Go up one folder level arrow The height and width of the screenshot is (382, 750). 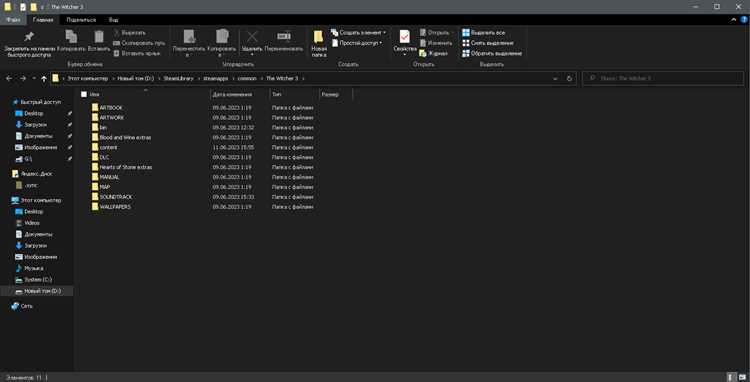[44, 78]
